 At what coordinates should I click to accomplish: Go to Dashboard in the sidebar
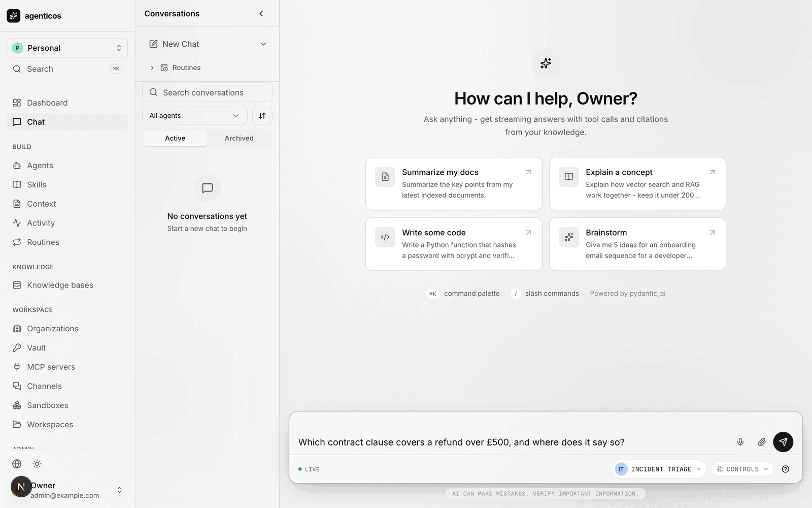(67, 103)
